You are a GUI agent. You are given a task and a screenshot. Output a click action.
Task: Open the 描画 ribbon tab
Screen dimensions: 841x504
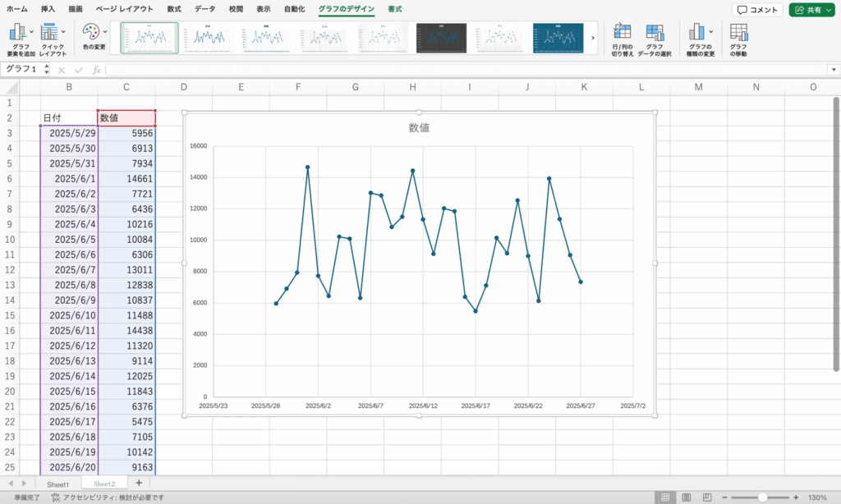click(x=76, y=9)
